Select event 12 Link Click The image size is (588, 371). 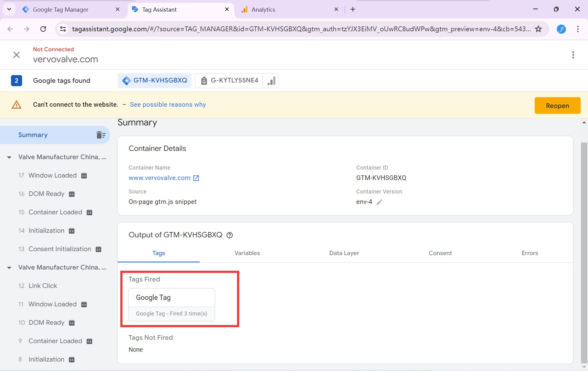[43, 286]
